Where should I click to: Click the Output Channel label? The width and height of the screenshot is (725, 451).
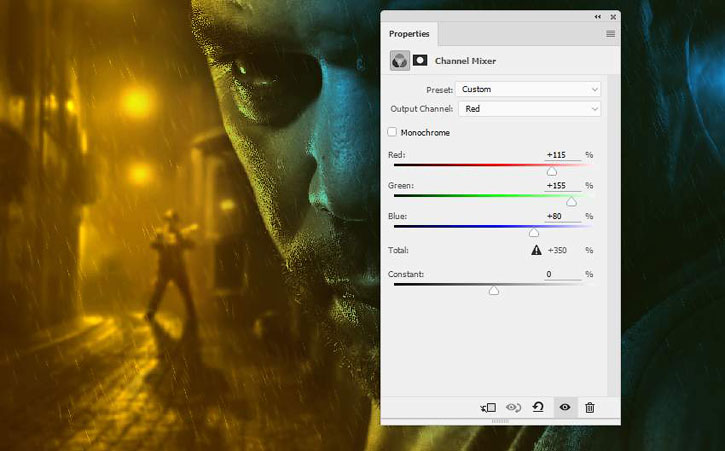click(x=422, y=109)
